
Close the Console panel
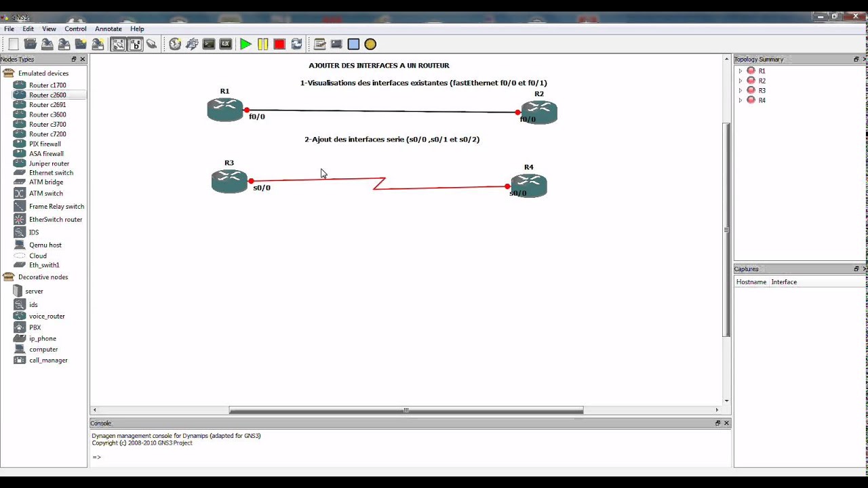click(726, 423)
